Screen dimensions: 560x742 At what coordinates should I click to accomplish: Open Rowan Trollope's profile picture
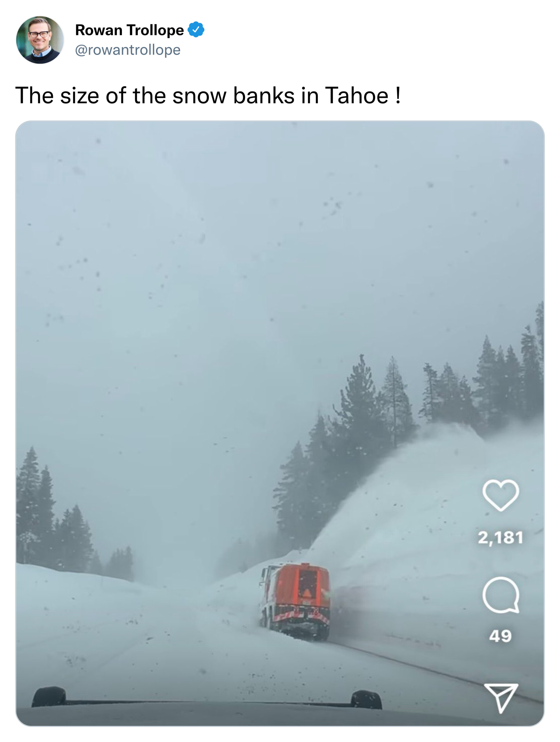pos(40,40)
